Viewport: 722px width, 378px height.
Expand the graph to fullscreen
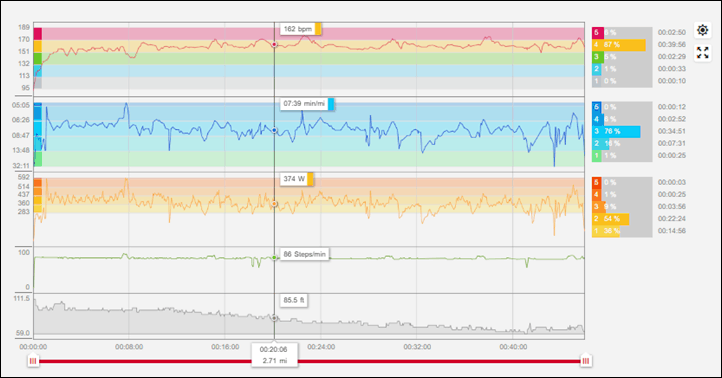(x=703, y=53)
